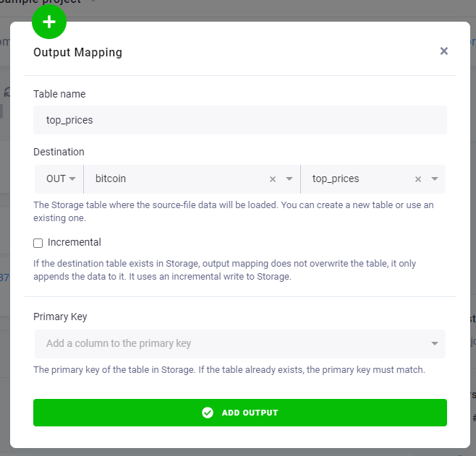Clear the bitcoin bucket selection
The height and width of the screenshot is (456, 476).
click(273, 179)
